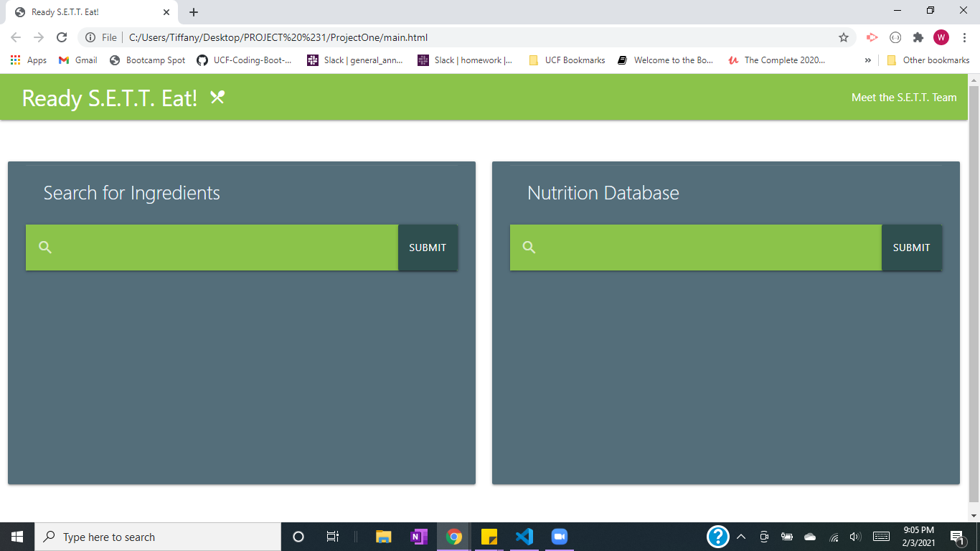
Task: Open File Explorer from the taskbar
Action: [x=384, y=537]
